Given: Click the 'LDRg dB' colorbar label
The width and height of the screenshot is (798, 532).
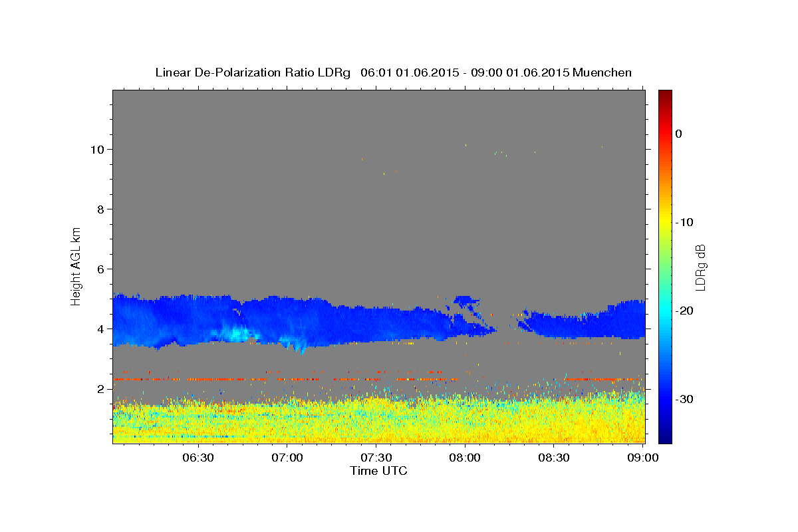Looking at the screenshot, I should [700, 267].
